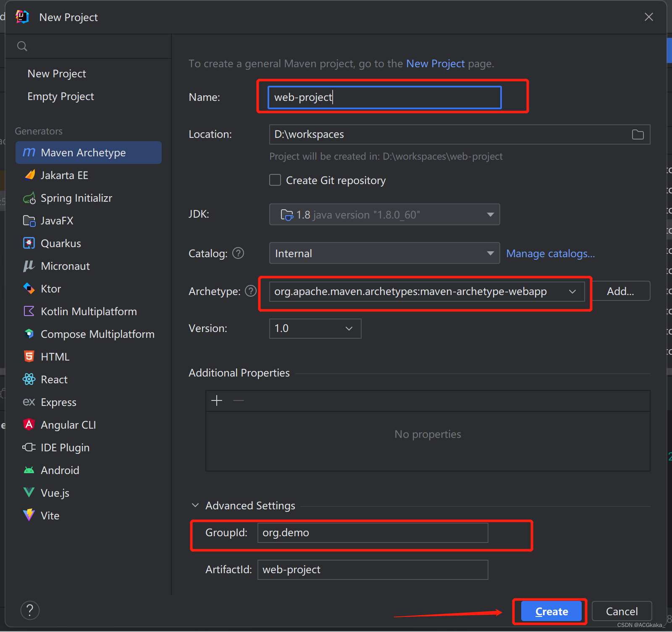
Task: Click the Vue.js icon
Action: click(x=29, y=492)
